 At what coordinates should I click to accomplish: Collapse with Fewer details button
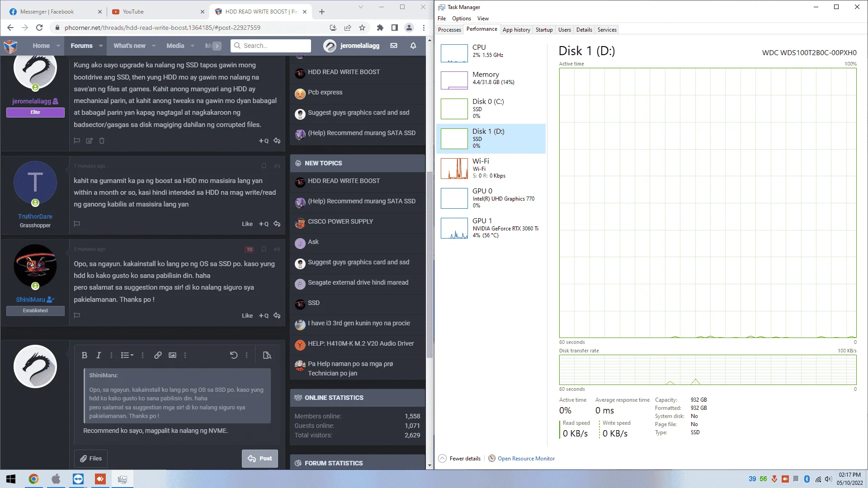(x=460, y=458)
